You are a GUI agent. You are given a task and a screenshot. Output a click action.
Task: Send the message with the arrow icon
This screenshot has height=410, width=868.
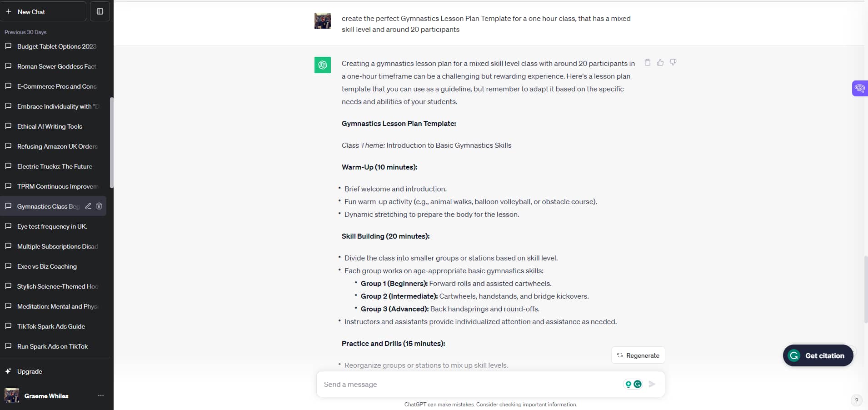(652, 384)
